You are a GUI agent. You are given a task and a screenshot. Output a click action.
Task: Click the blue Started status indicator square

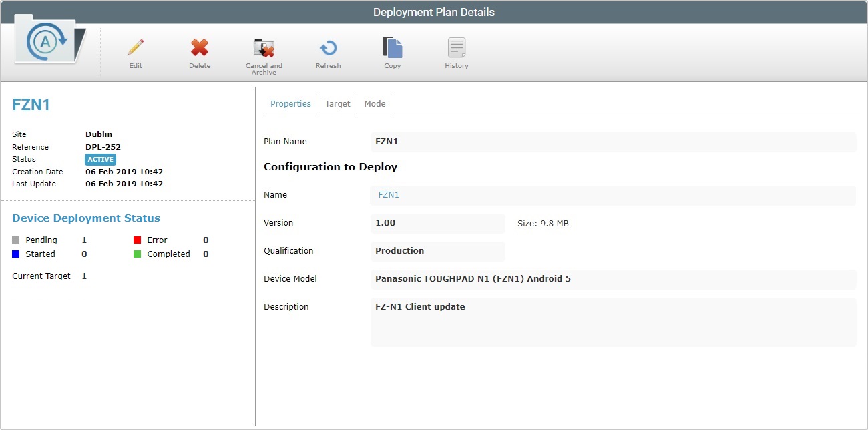(x=15, y=254)
